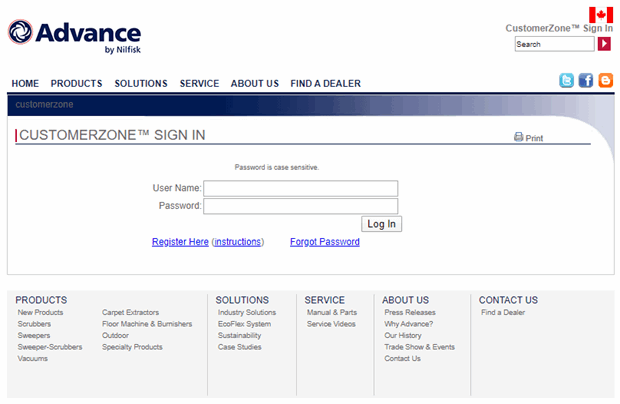Click the Advance by Nilfisk logo
Viewport: 620px width, 404px height.
pyautogui.click(x=74, y=36)
